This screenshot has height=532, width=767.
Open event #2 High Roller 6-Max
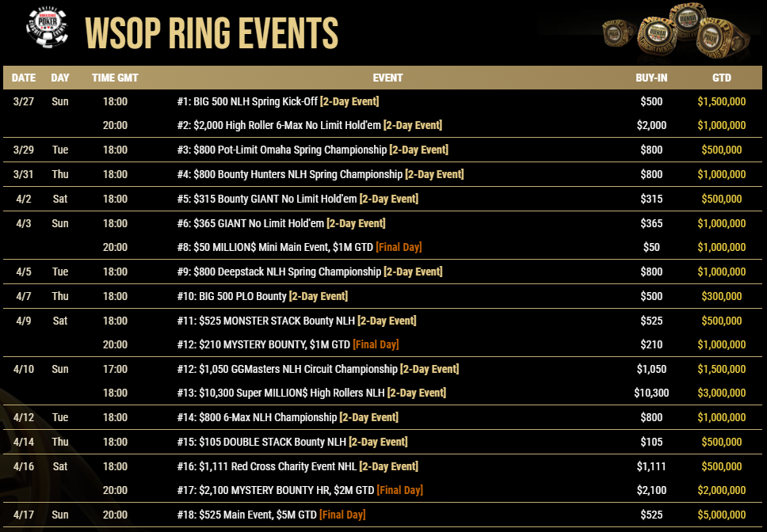pyautogui.click(x=309, y=125)
